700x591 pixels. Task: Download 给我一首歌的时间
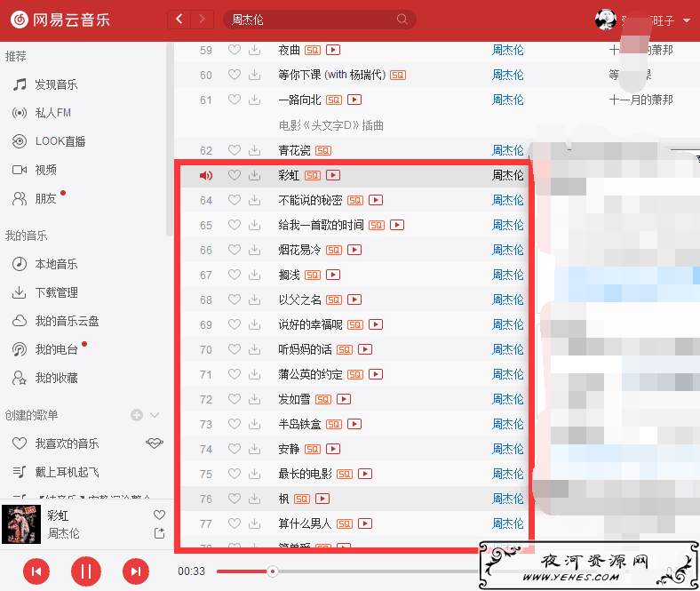[254, 225]
